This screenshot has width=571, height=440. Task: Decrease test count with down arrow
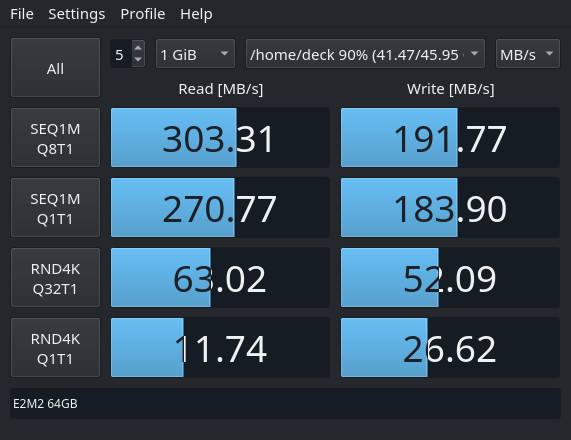tap(138, 60)
